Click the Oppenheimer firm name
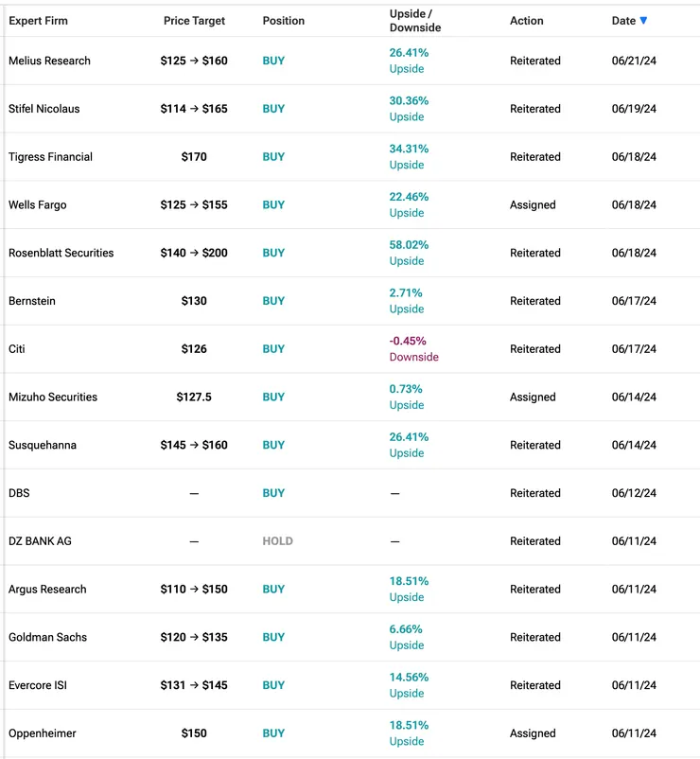The image size is (700, 759). point(43,733)
